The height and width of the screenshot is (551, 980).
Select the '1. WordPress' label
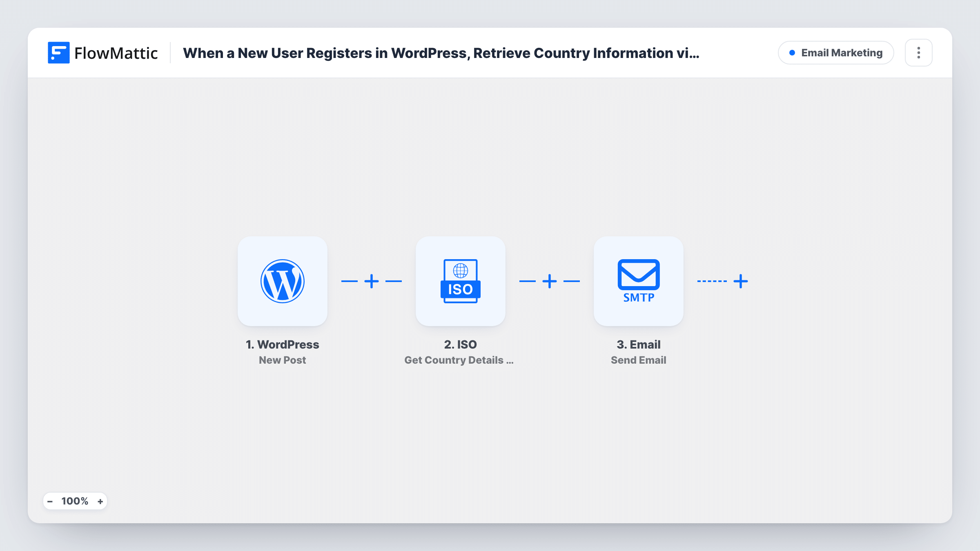pyautogui.click(x=282, y=344)
